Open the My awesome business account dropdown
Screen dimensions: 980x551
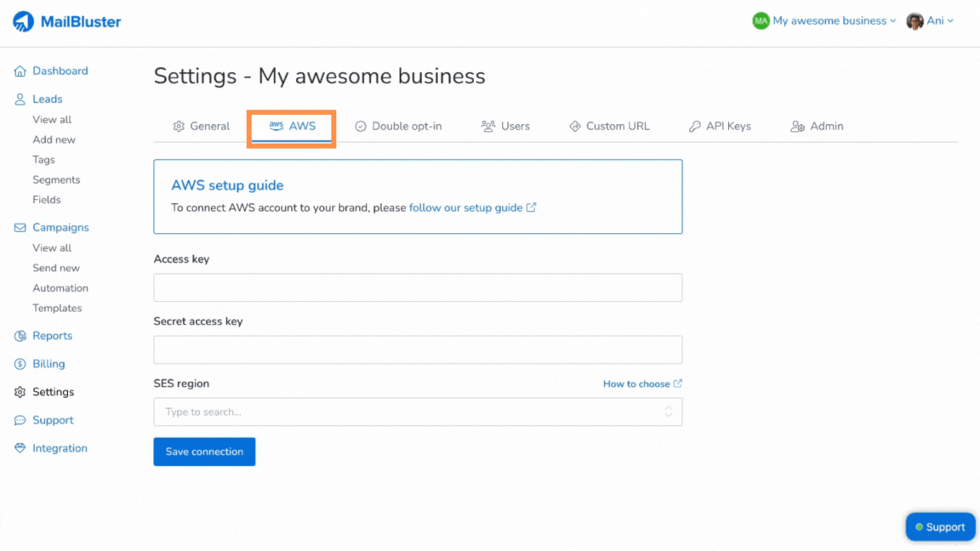[x=823, y=20]
